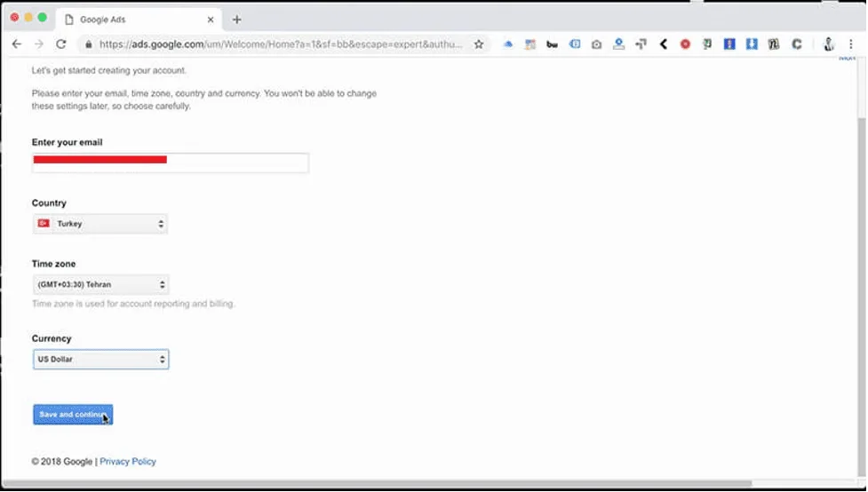Open the Currency dropdown showing US Dollar
This screenshot has width=868, height=492.
(x=100, y=359)
